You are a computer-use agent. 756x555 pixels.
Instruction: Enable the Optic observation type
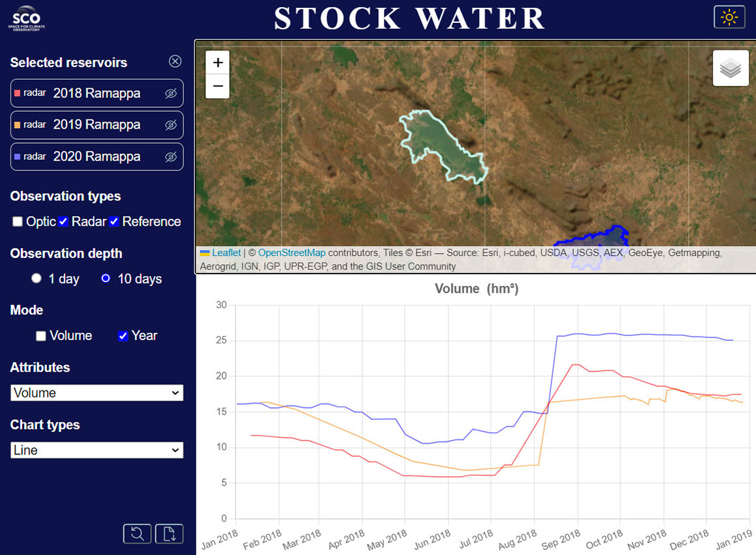[x=17, y=221]
